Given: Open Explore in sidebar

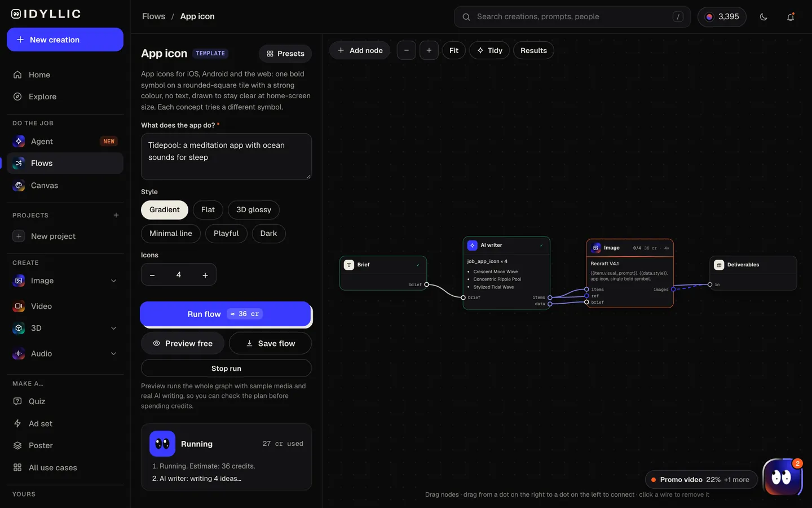Looking at the screenshot, I should 65,97.
